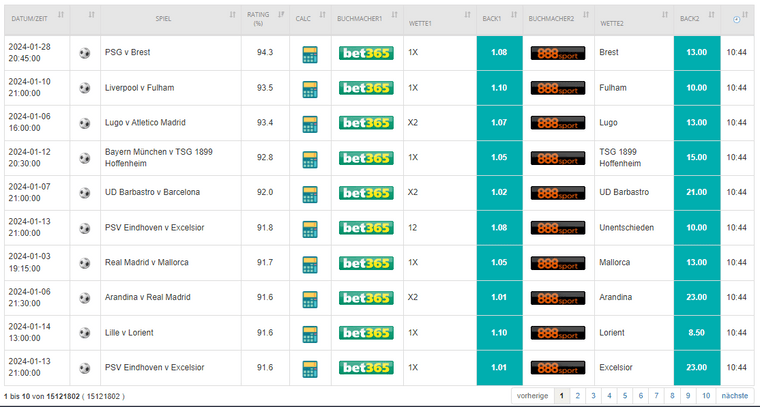Click bet365 logo in Lille v Lorient row
Image resolution: width=760 pixels, height=407 pixels.
(366, 333)
